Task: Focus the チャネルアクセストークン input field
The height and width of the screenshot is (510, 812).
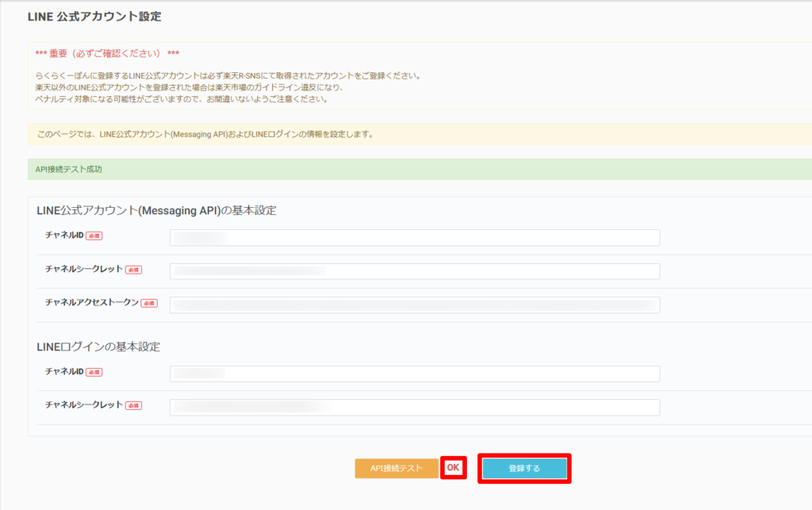Action: click(415, 305)
